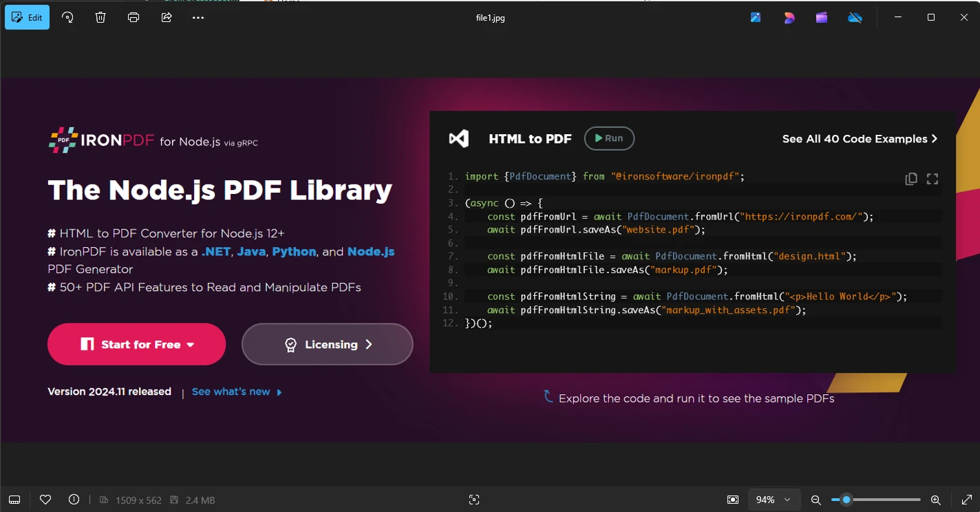Open the blue image editing app icon
Viewport: 980px width, 512px height.
click(x=756, y=18)
